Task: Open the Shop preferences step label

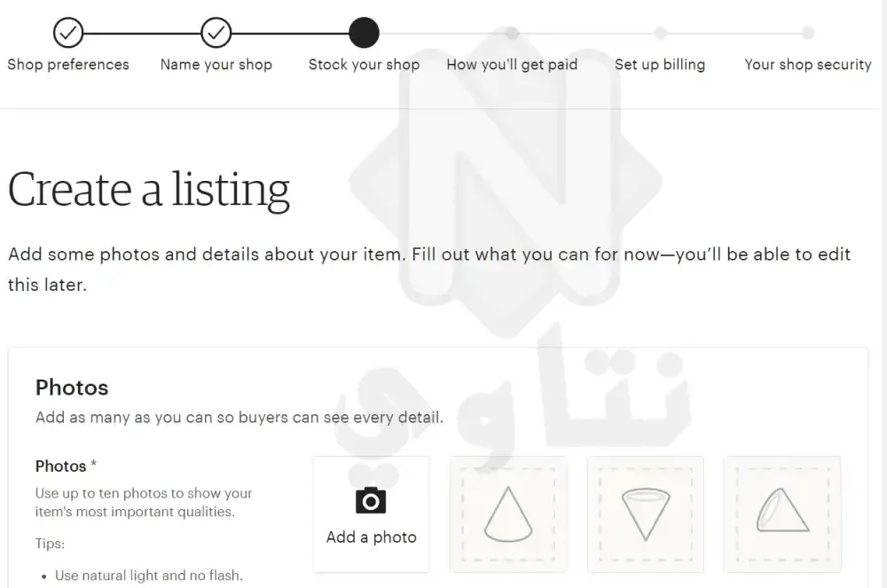Action: pos(68,65)
